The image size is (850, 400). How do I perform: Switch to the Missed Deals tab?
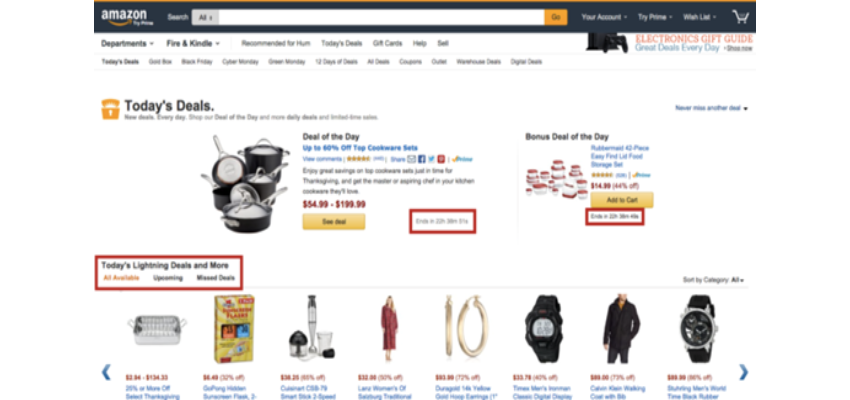click(216, 278)
